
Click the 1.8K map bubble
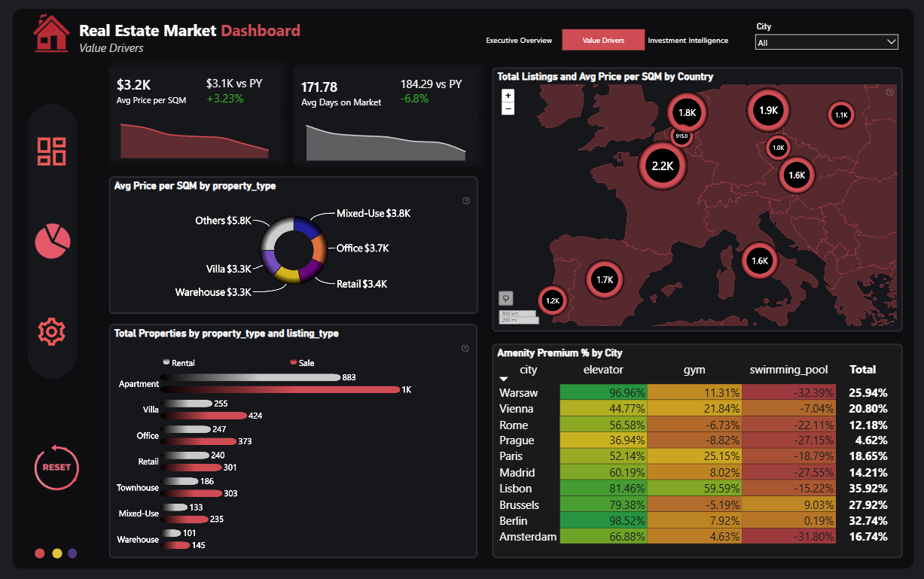[x=688, y=113]
